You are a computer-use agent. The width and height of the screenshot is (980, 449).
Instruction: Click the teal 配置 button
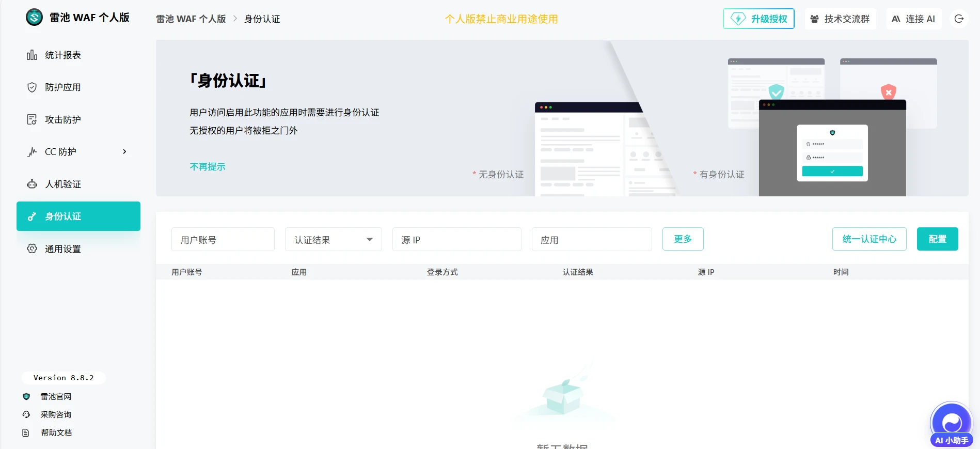pyautogui.click(x=938, y=239)
